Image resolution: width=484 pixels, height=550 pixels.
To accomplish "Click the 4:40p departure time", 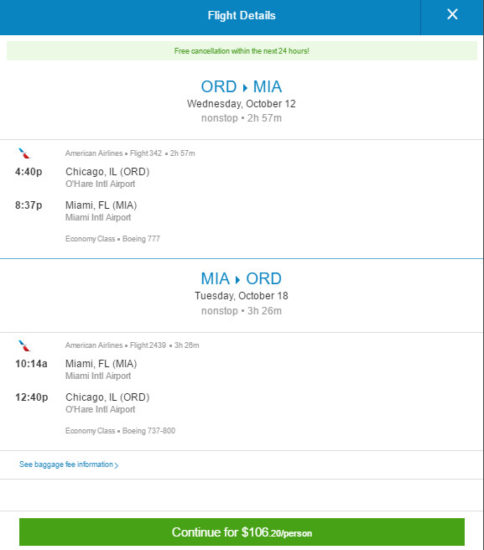I will coord(28,172).
